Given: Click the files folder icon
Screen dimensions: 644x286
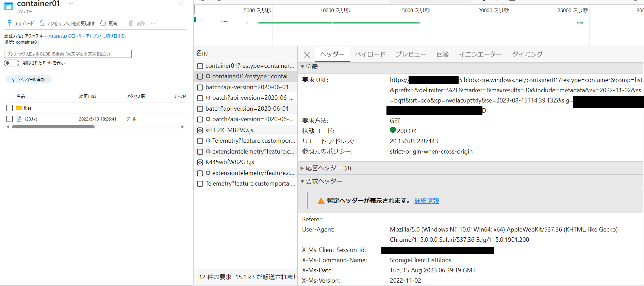Looking at the screenshot, I should pos(19,108).
